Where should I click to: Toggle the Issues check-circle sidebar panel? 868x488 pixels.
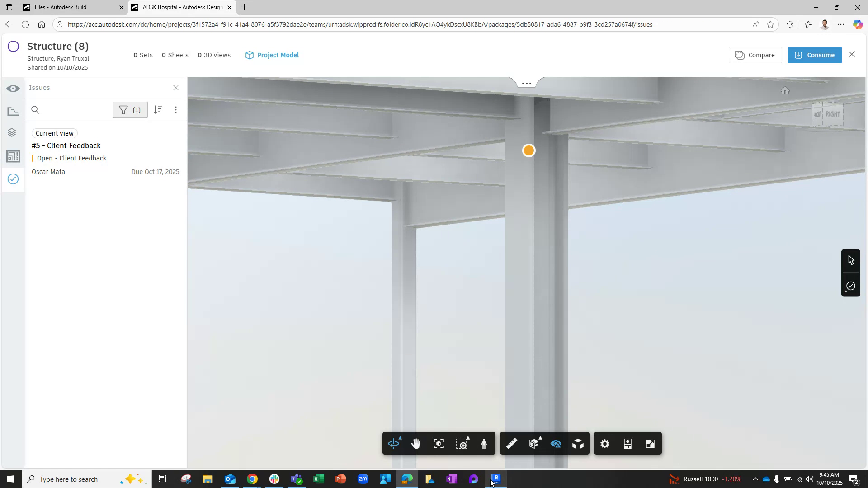[x=13, y=179]
